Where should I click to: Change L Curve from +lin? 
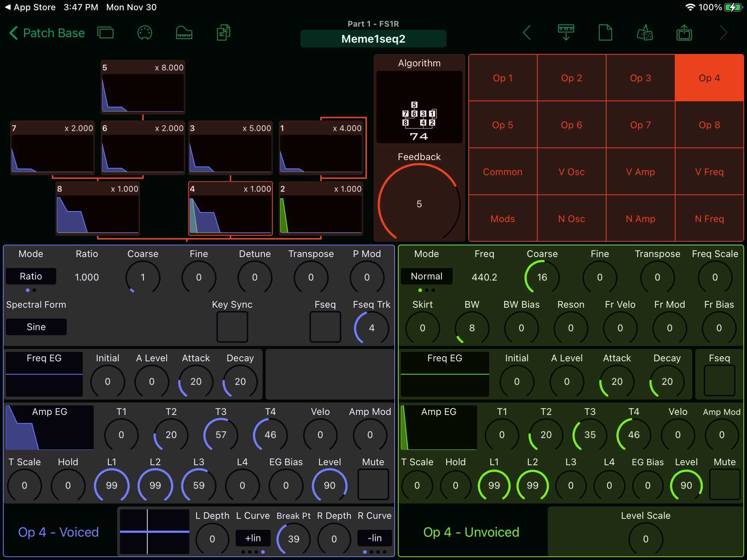tap(253, 538)
